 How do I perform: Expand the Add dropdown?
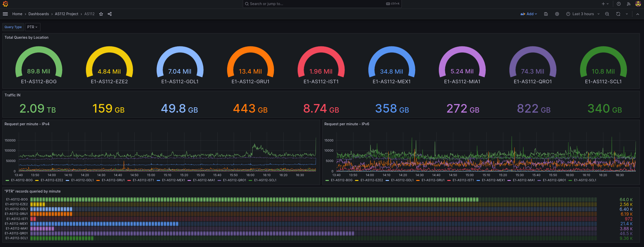coord(529,14)
